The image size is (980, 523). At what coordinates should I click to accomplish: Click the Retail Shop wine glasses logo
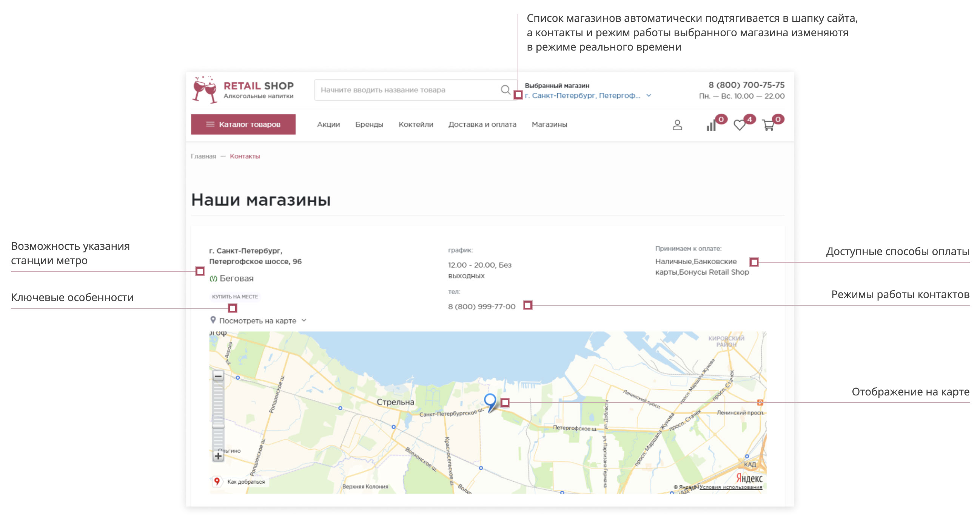(x=205, y=90)
